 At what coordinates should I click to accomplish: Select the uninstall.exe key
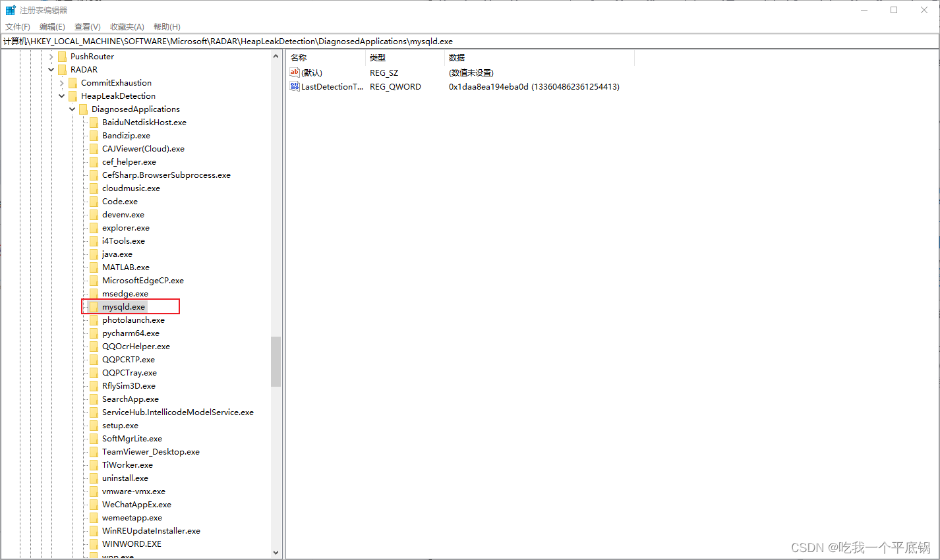pos(125,478)
